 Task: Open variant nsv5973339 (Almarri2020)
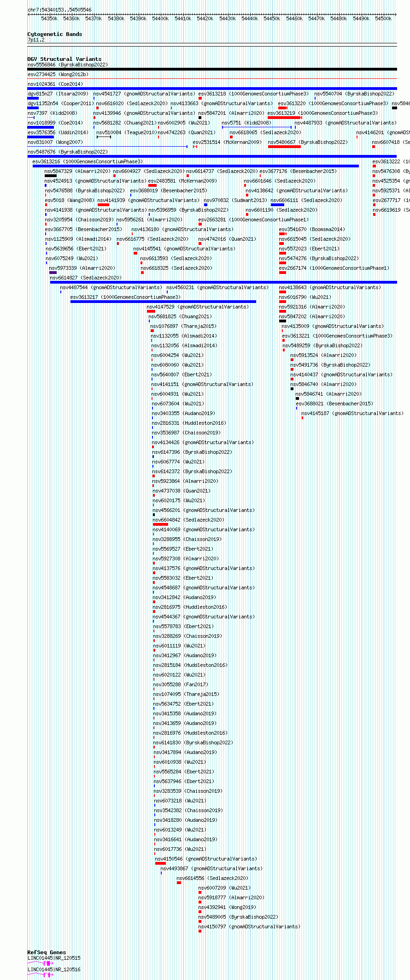click(x=82, y=268)
